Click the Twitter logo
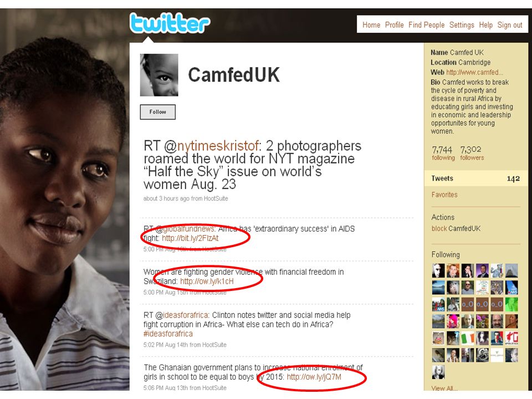Image resolution: width=532 pixels, height=399 pixels. pos(170,23)
